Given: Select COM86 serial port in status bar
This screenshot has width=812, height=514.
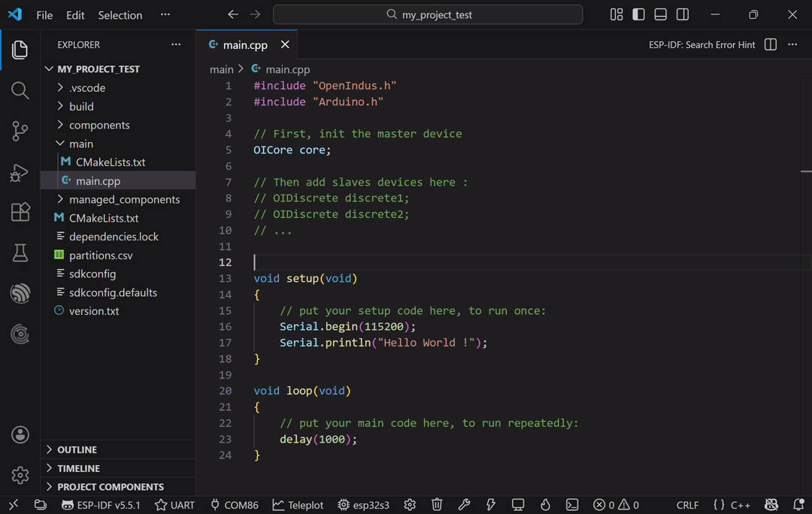Looking at the screenshot, I should [x=234, y=505].
